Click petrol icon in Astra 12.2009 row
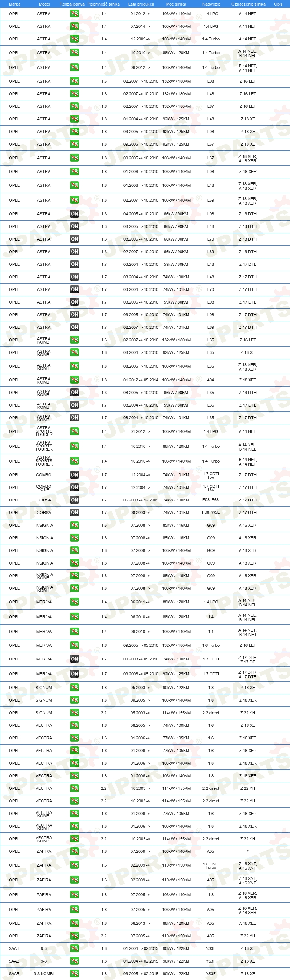Screen dimensions: 290x980 [75, 39]
